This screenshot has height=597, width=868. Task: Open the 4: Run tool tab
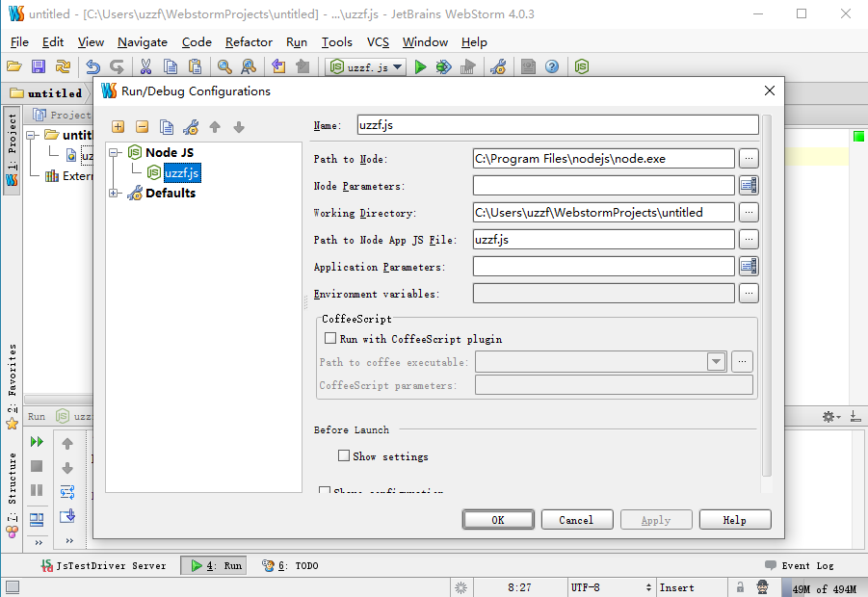tap(214, 565)
